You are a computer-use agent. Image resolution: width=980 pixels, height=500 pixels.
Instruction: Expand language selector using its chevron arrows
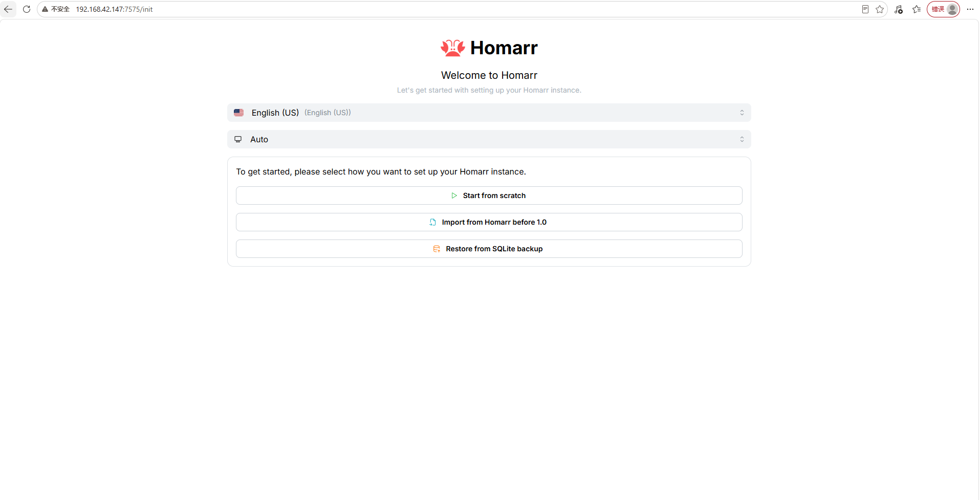742,113
